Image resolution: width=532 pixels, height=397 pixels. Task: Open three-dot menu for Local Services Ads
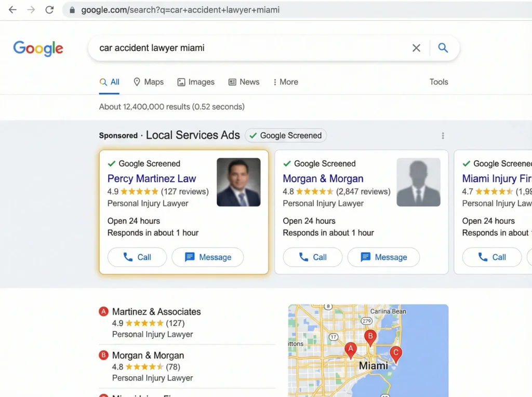tap(443, 135)
